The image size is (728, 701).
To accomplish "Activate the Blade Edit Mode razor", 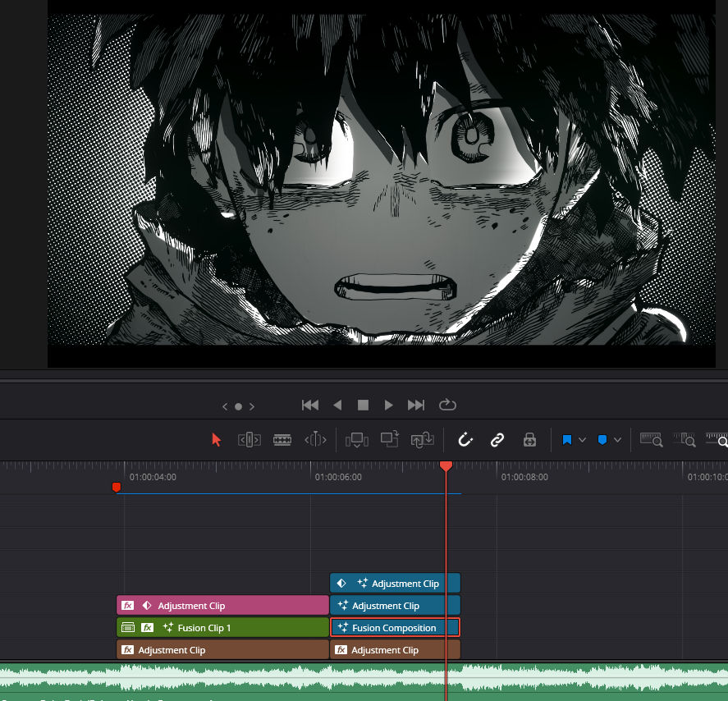I will (282, 440).
